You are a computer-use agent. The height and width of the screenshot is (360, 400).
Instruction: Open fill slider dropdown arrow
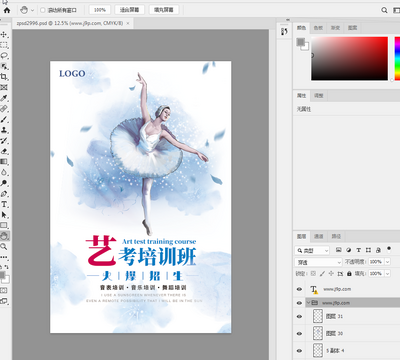point(387,273)
